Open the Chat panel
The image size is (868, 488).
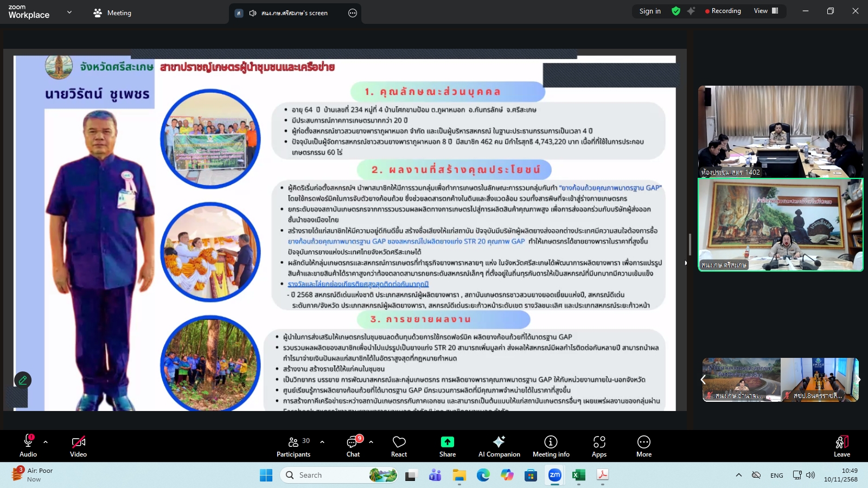[x=353, y=446]
